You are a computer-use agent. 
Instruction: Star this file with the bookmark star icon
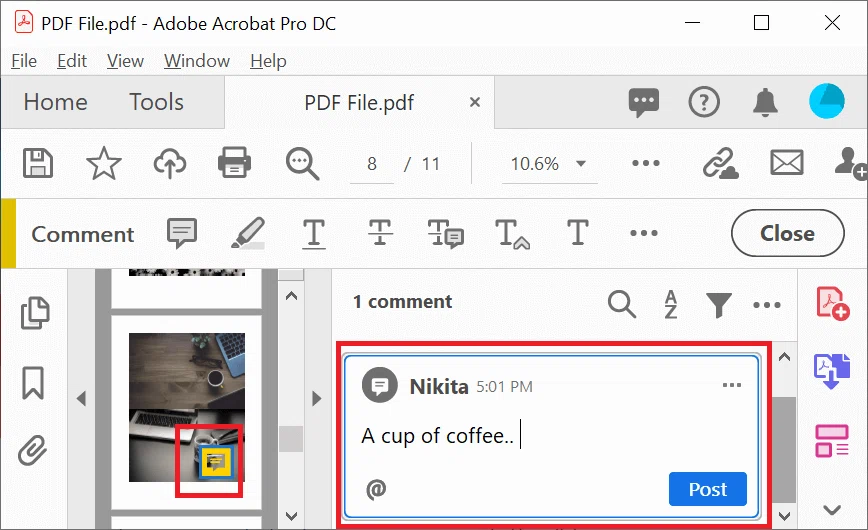pos(104,163)
